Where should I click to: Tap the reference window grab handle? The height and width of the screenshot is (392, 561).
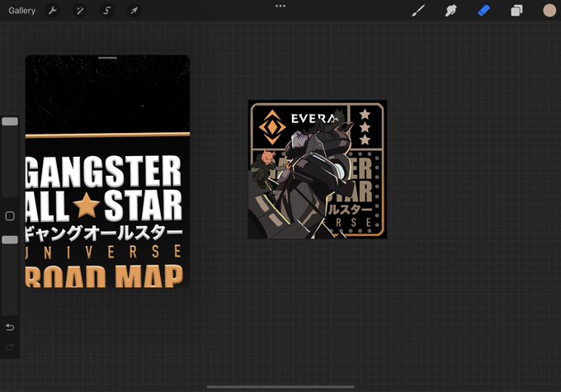click(108, 58)
